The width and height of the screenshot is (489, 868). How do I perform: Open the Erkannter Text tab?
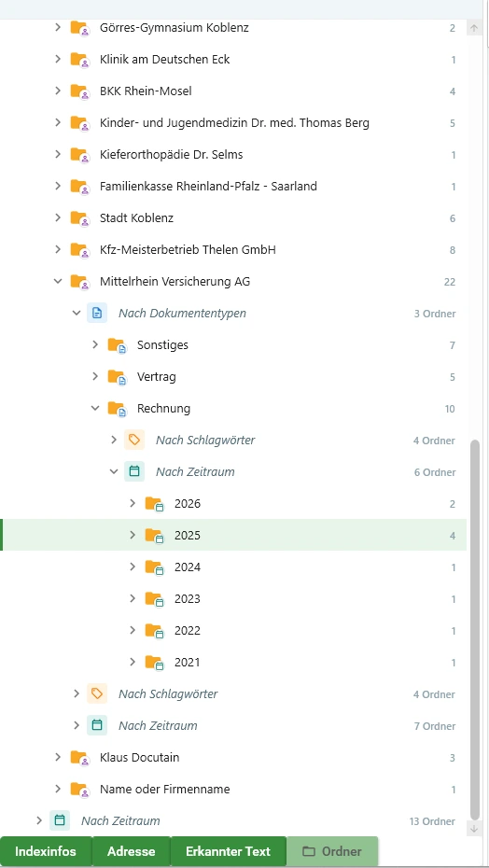pyautogui.click(x=228, y=851)
